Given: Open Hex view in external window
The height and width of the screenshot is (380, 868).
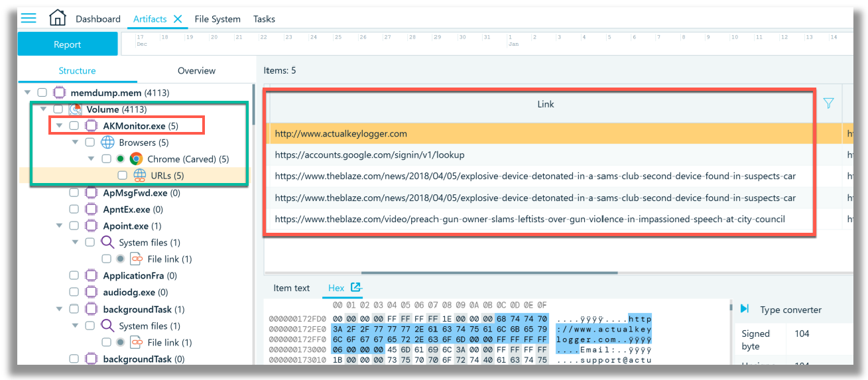Looking at the screenshot, I should pos(356,288).
